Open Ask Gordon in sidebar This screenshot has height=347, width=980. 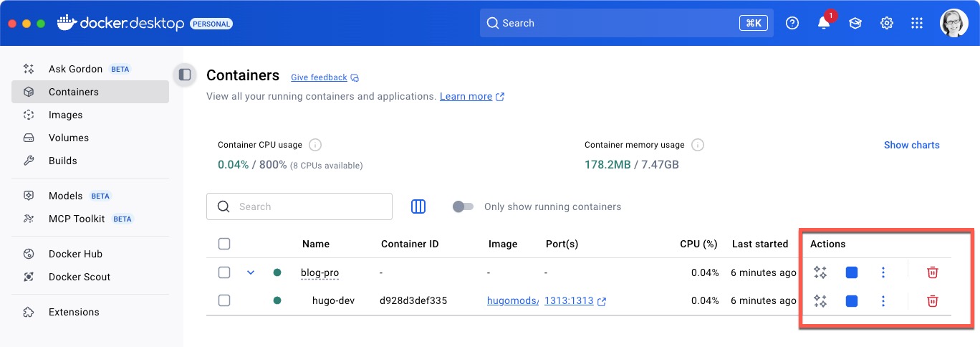pos(90,69)
